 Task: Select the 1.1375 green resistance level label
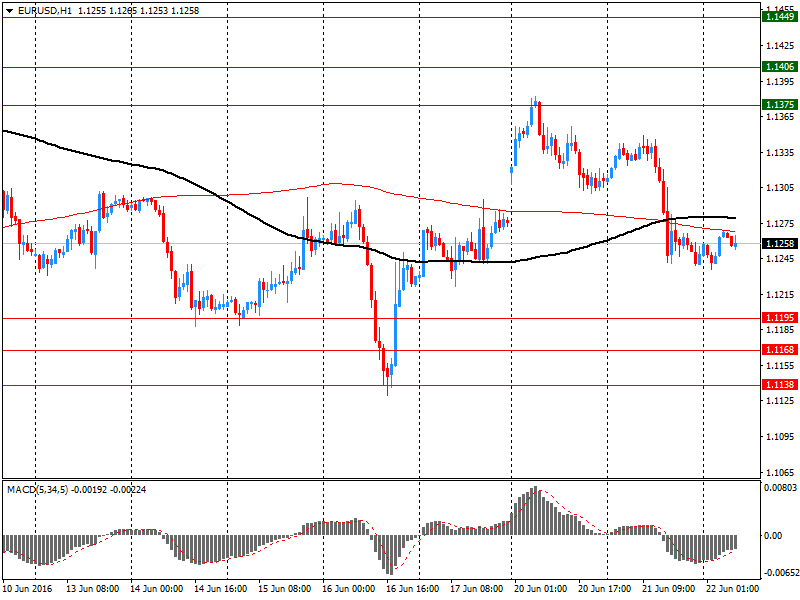click(780, 105)
